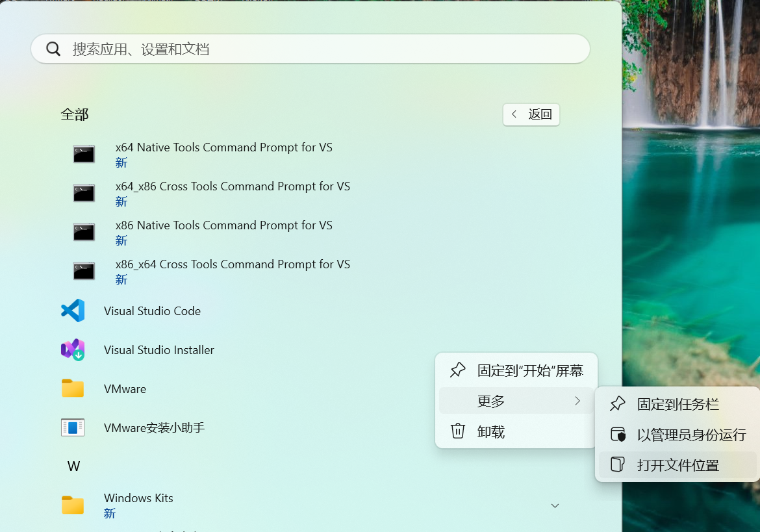760x532 pixels.
Task: Select 以管理员身份运行 in submenu
Action: [x=677, y=435]
